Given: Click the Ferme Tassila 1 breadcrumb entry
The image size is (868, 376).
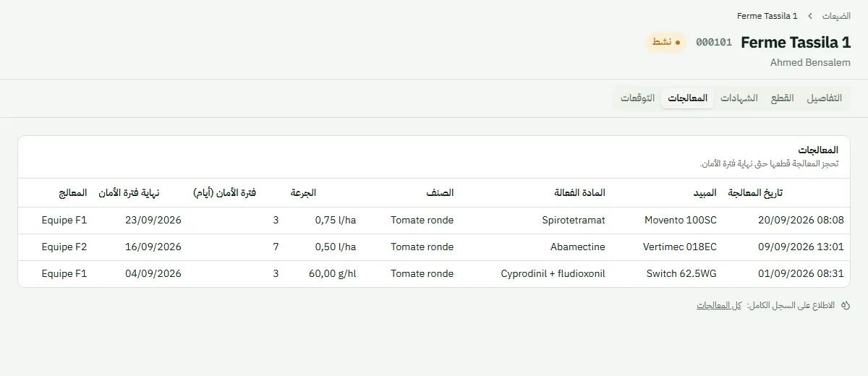Looking at the screenshot, I should pos(767,16).
